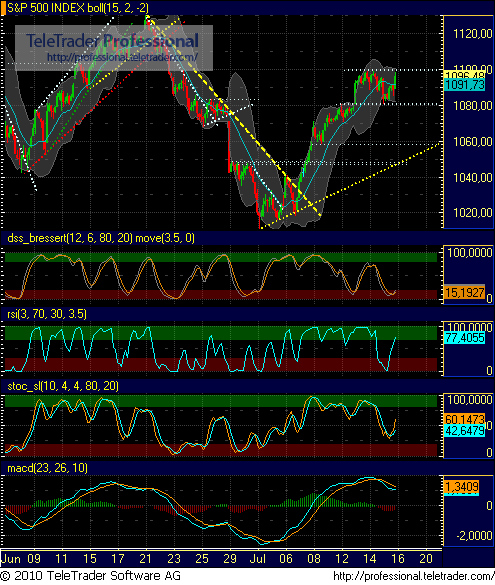Click date 16 on the time axis
495x585 pixels.
pyautogui.click(x=398, y=559)
